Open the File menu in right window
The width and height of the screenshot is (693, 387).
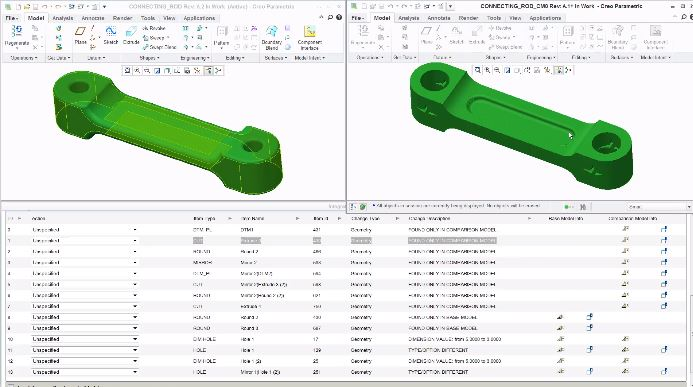click(x=358, y=18)
